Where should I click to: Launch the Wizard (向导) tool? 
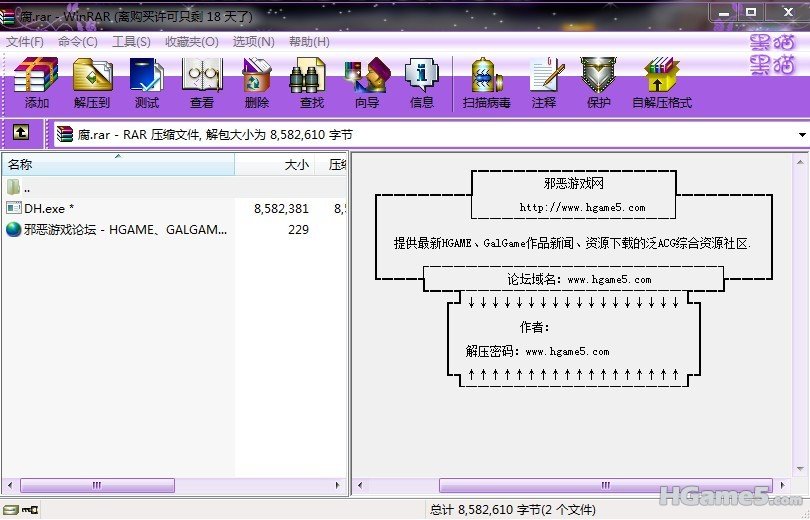pos(367,83)
